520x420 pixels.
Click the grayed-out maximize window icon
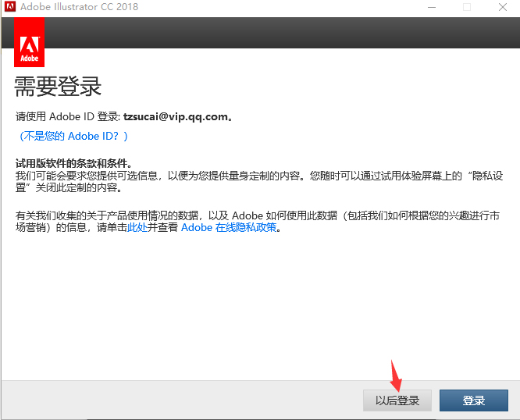click(x=467, y=7)
